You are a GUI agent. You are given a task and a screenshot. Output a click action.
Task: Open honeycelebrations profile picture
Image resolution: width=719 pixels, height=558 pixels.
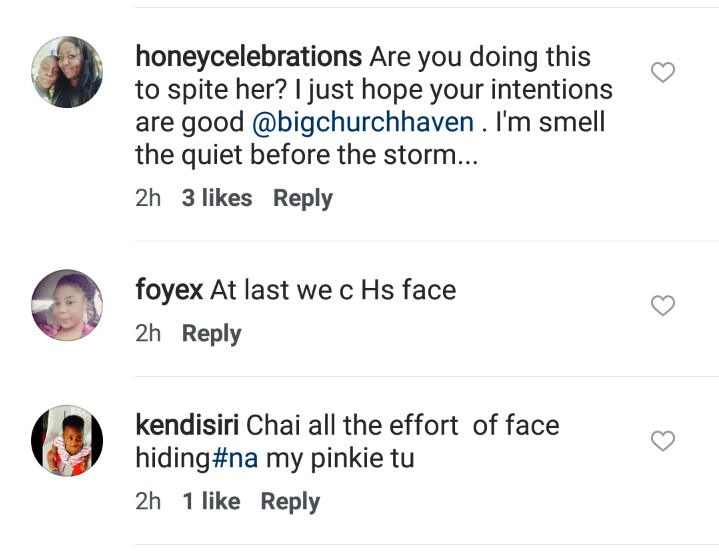coord(67,72)
